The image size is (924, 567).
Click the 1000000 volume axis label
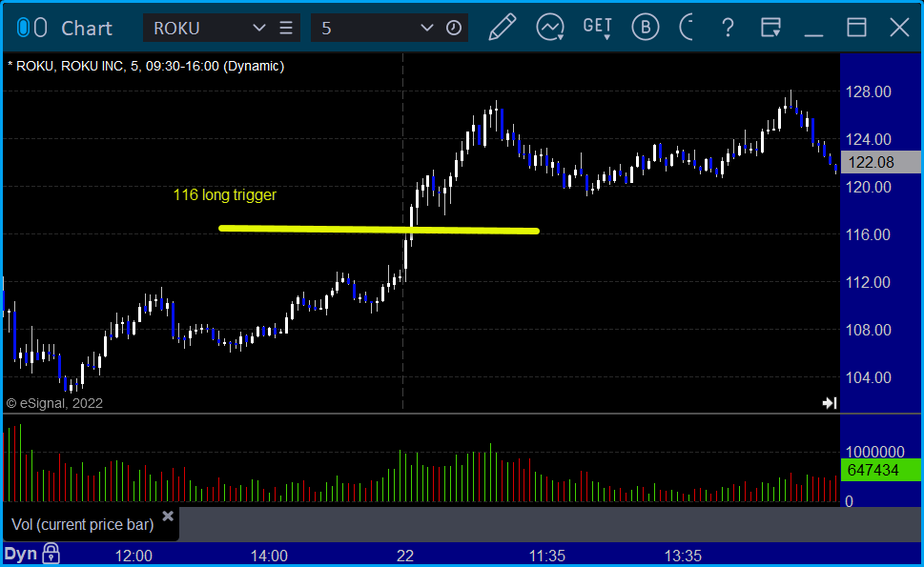pos(874,452)
